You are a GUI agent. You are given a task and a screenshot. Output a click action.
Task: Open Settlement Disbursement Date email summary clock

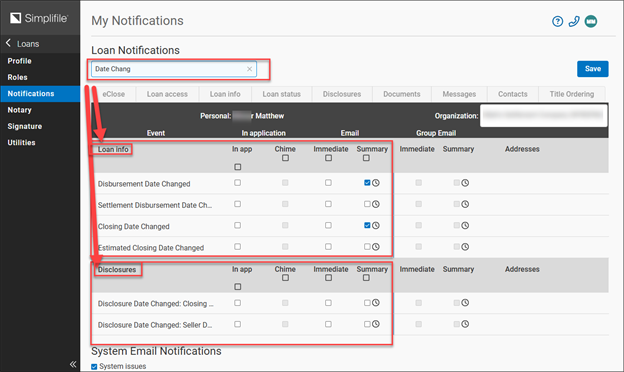click(x=376, y=204)
